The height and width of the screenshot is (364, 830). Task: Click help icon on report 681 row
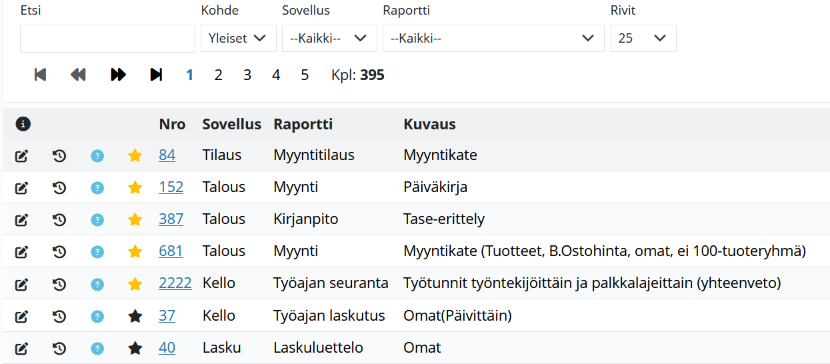tap(97, 252)
